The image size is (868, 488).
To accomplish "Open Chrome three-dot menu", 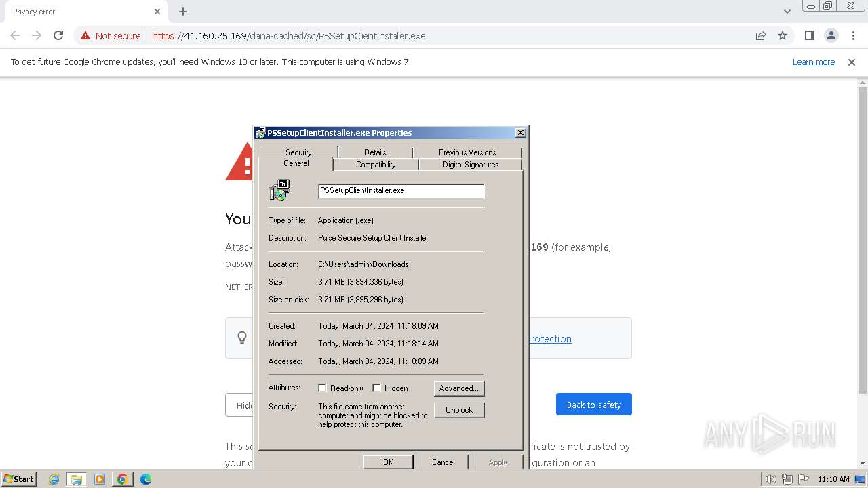I will tap(853, 35).
